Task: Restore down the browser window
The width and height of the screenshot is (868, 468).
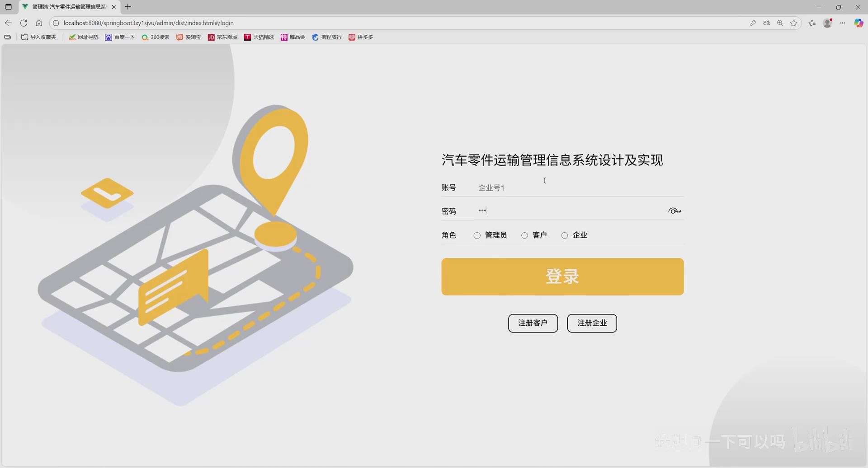Action: tap(839, 7)
